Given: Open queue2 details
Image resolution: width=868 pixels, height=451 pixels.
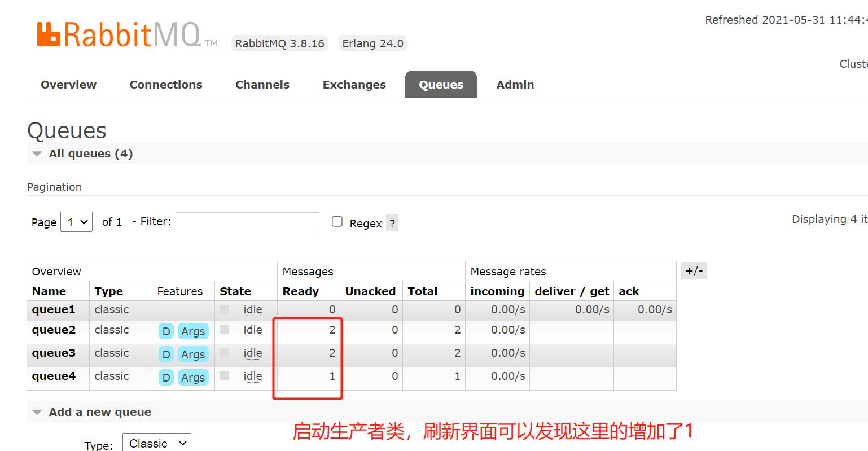Looking at the screenshot, I should [x=54, y=330].
